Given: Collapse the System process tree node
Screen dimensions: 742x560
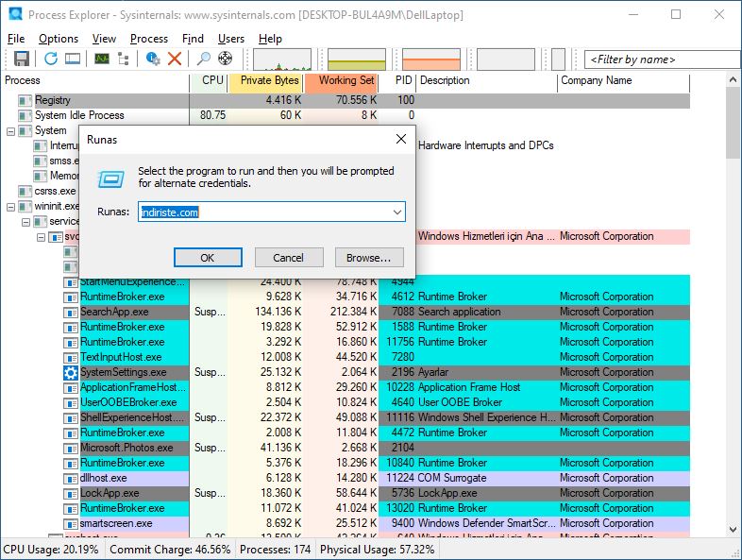Looking at the screenshot, I should click(11, 131).
